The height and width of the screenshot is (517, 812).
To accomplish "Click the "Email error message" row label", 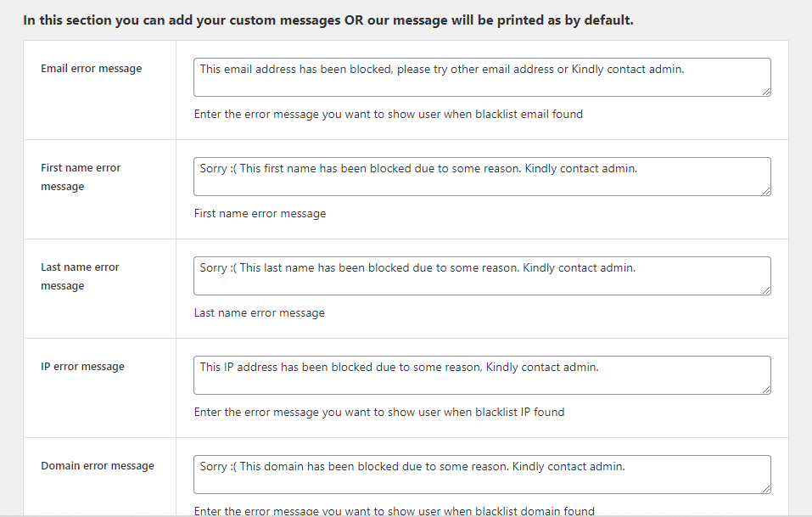I will point(92,69).
